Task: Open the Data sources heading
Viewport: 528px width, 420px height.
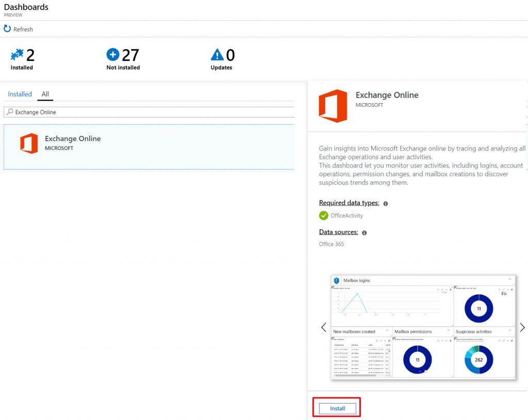Action: [x=338, y=232]
